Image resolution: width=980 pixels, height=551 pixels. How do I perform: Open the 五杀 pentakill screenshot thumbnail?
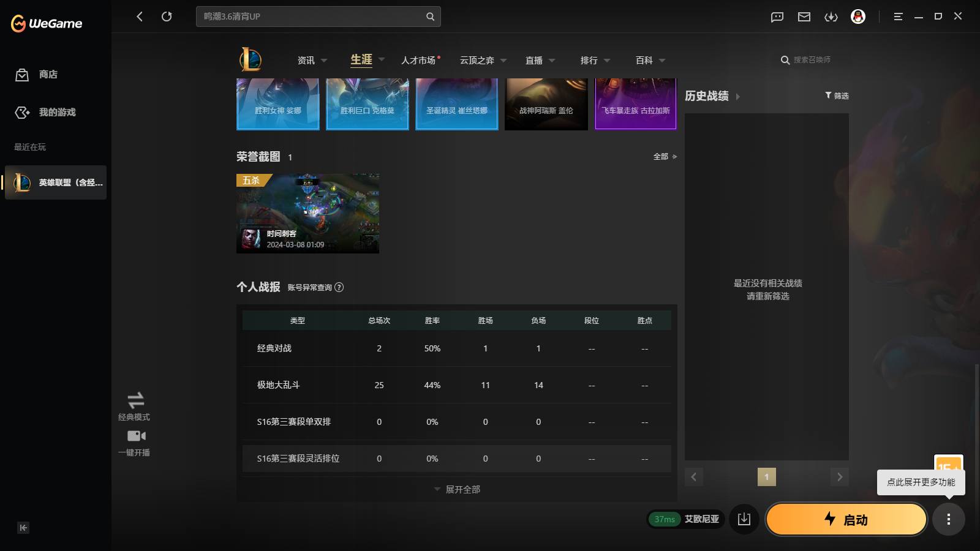coord(307,213)
